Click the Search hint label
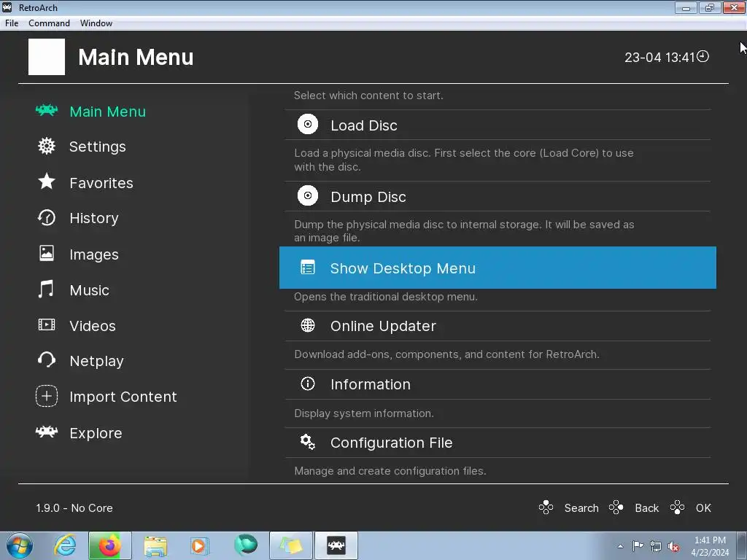 point(581,508)
